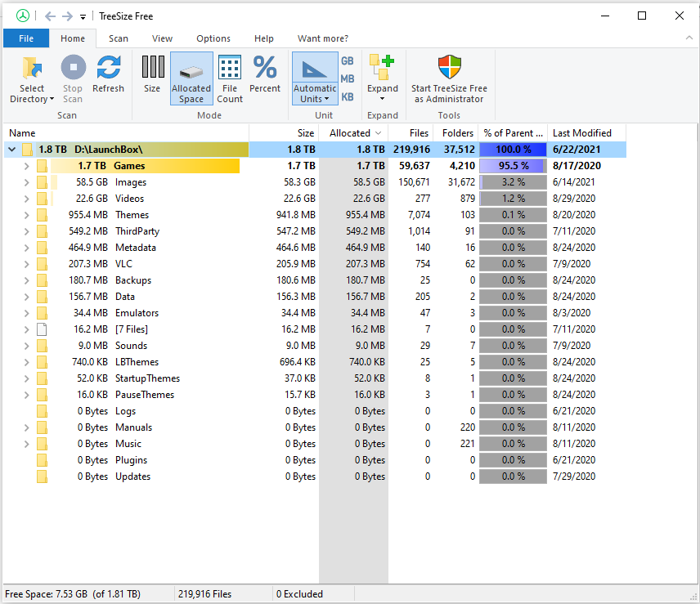Toggle Allocated Space mode
Viewport: 700px width, 604px height.
(191, 79)
